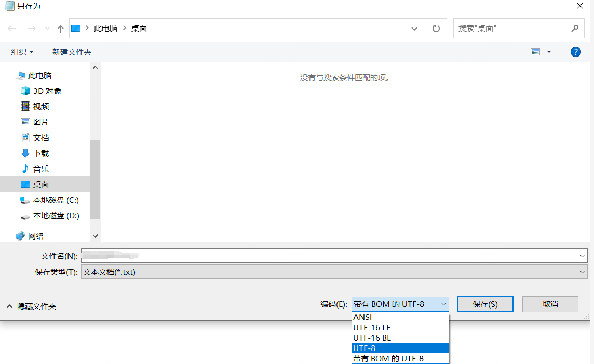Open 音乐 folder in sidebar
Image resolution: width=594 pixels, height=364 pixels.
(x=41, y=169)
